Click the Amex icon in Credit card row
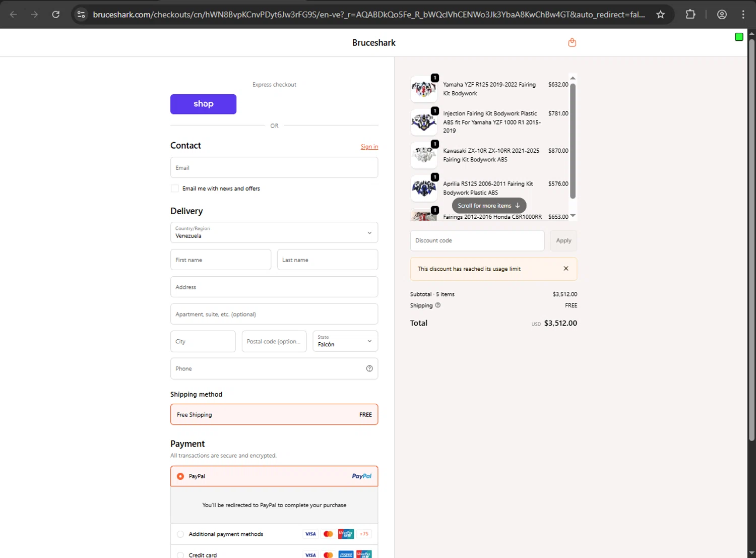The image size is (756, 558). pyautogui.click(x=346, y=554)
